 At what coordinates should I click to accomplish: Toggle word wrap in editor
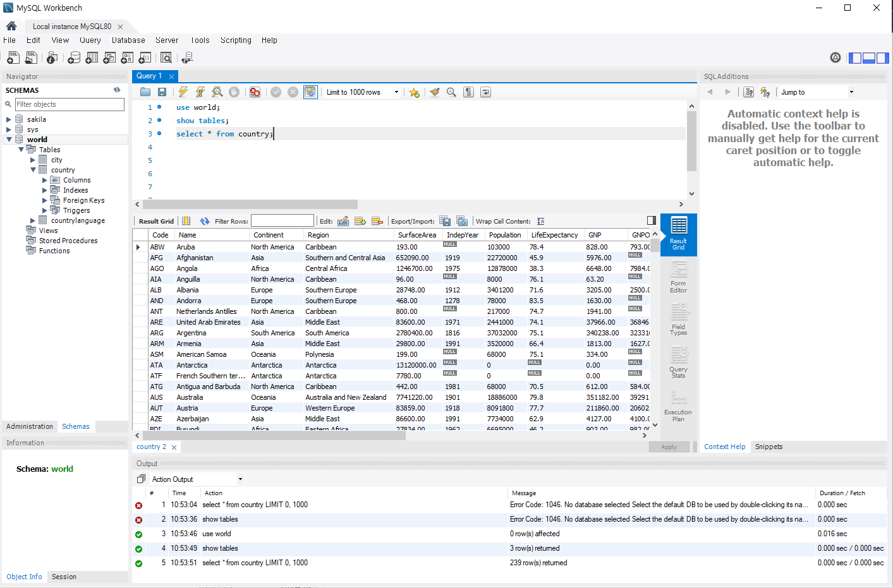click(x=485, y=92)
